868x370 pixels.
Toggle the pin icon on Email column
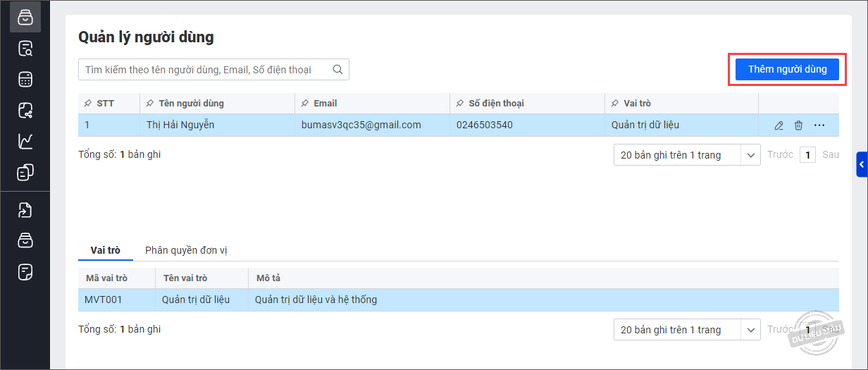tap(304, 104)
